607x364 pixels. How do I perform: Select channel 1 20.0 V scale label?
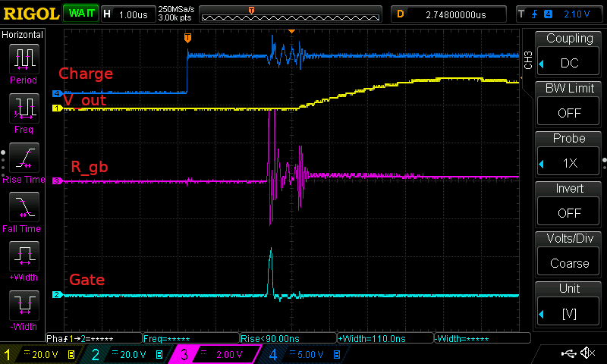point(45,354)
